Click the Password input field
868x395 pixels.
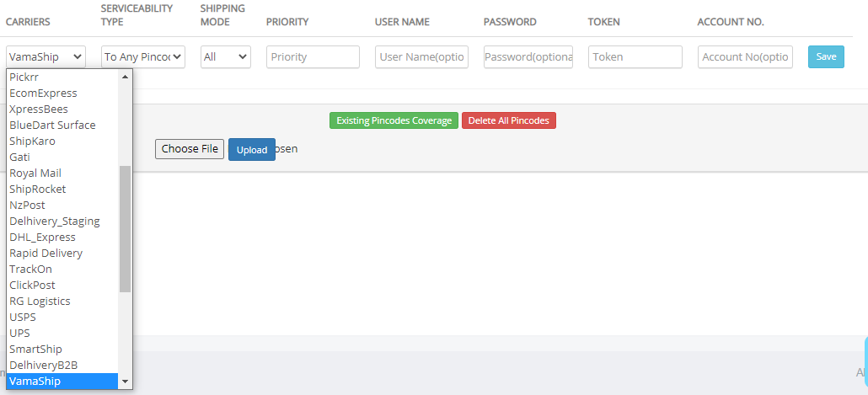coord(528,56)
